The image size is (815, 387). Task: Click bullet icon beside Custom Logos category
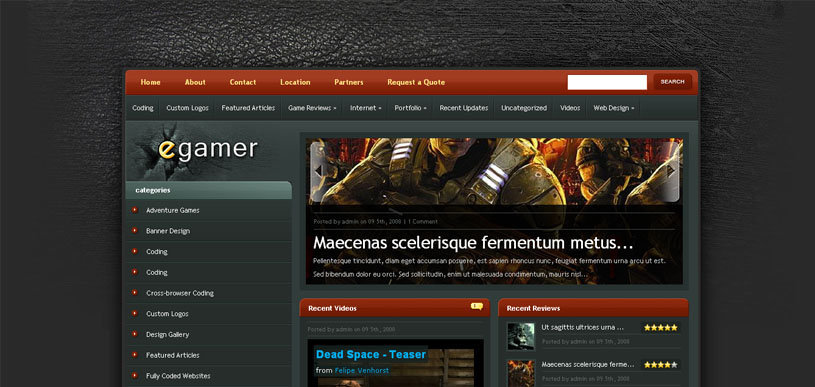coord(135,314)
